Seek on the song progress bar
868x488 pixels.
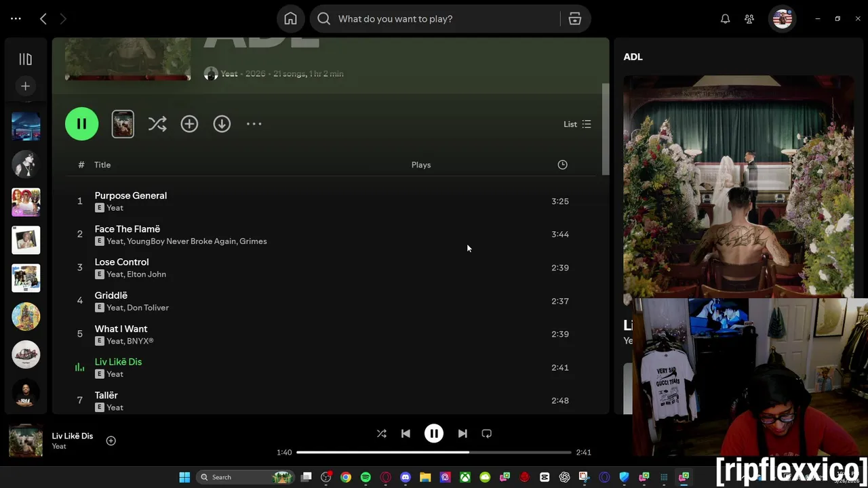pos(434,452)
